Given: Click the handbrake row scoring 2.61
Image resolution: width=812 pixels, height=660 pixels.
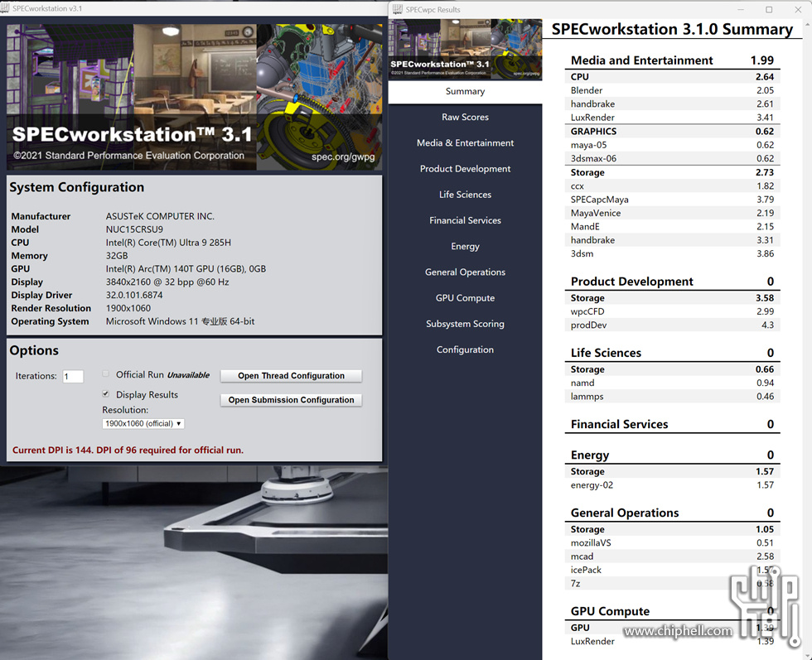Looking at the screenshot, I should pos(672,104).
